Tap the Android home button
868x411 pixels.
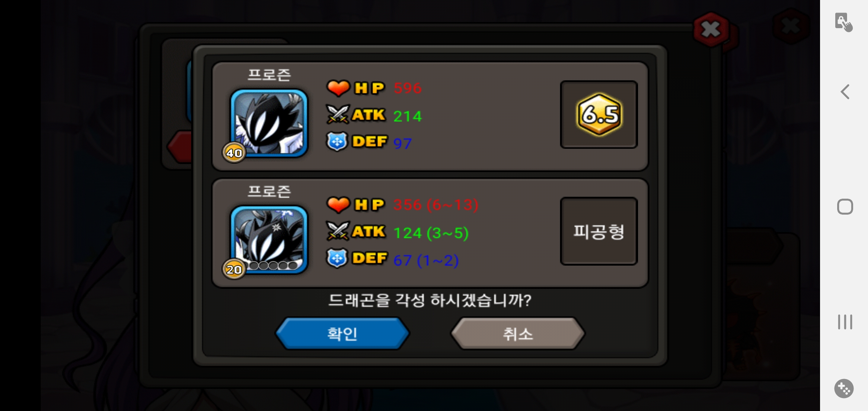(845, 207)
